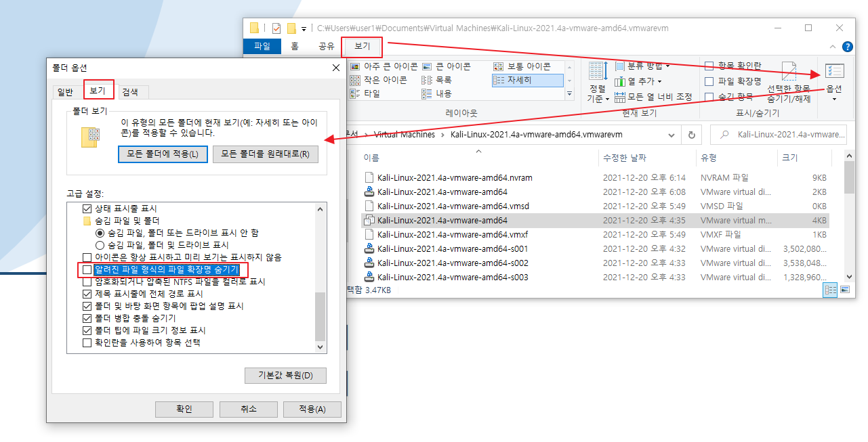868x442 pixels.
Task: Switch to 공유 ribbon tab
Action: click(x=327, y=47)
